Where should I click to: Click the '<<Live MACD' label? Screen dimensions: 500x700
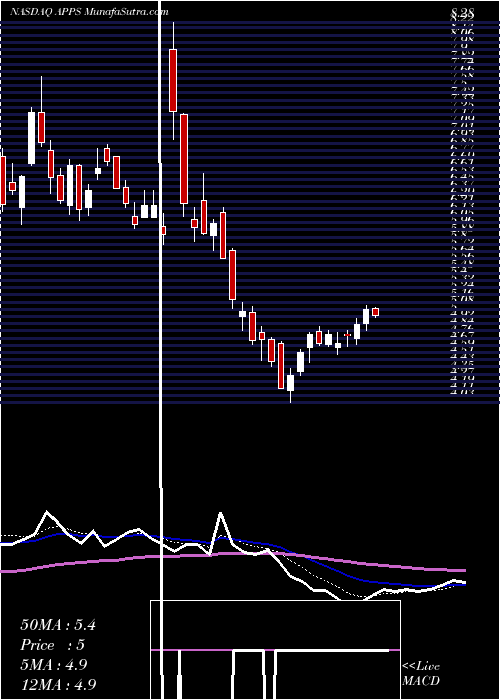point(421,674)
